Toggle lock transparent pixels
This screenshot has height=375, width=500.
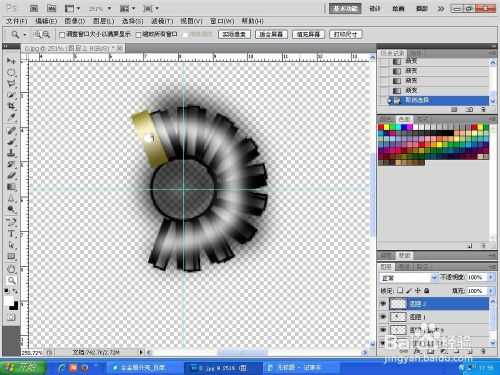400,291
